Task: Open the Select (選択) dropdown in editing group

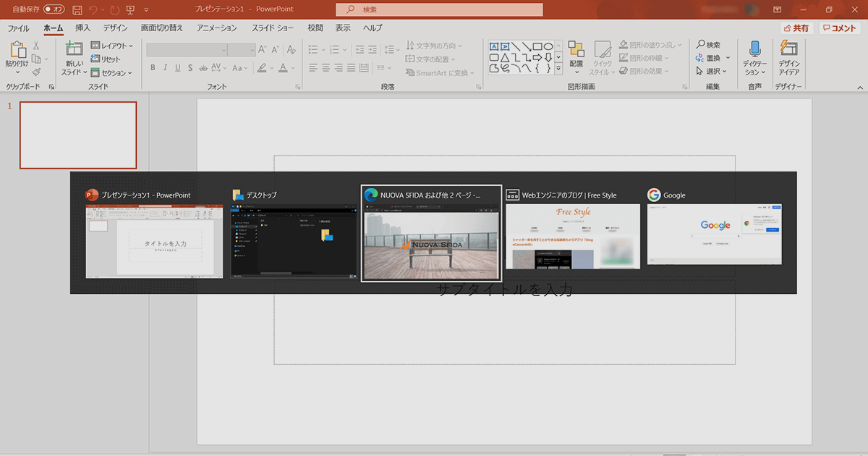Action: tap(713, 71)
